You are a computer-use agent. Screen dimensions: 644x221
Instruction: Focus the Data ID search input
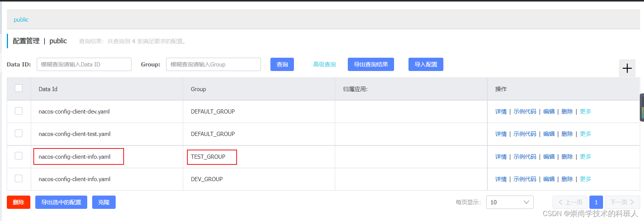click(84, 65)
